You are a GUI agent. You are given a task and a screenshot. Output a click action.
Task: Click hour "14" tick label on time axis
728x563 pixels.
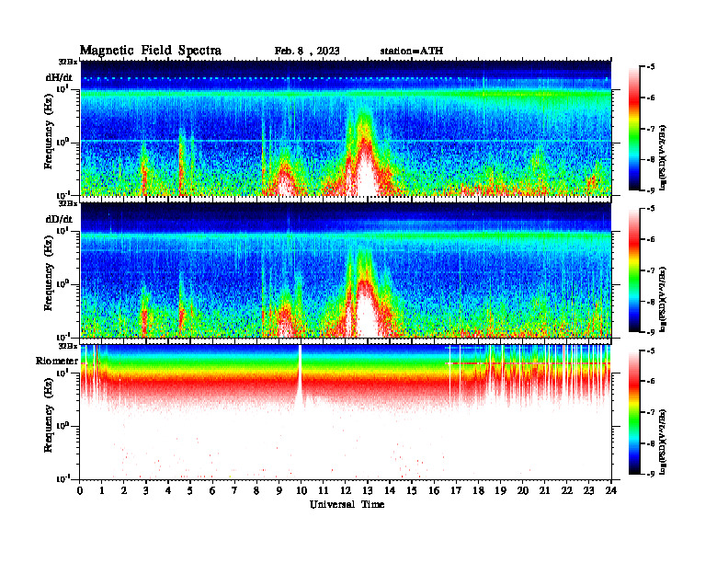coord(390,490)
